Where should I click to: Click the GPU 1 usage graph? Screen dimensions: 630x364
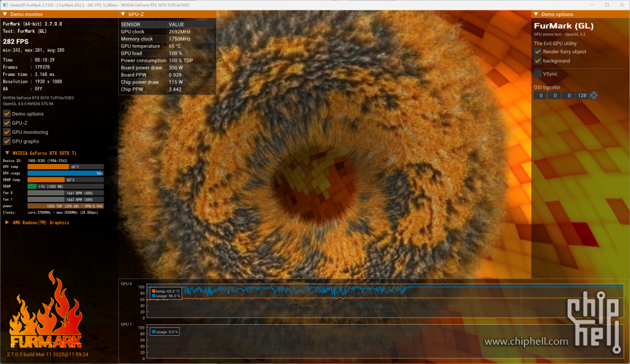pos(385,341)
